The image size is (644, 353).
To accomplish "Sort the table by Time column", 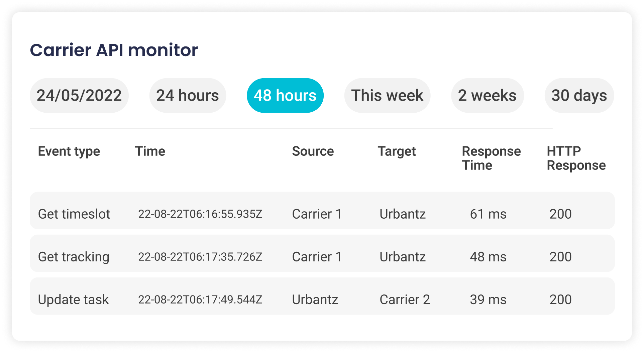I will click(150, 151).
